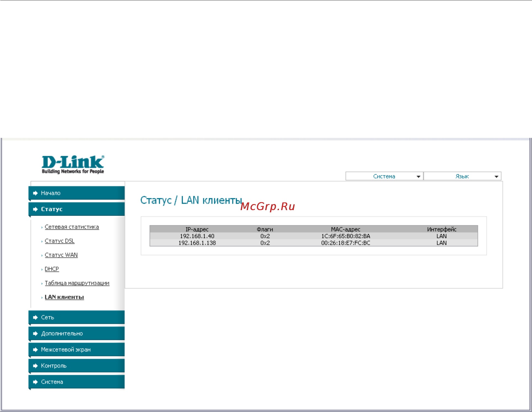Select the LAN клиенты link

(x=64, y=297)
